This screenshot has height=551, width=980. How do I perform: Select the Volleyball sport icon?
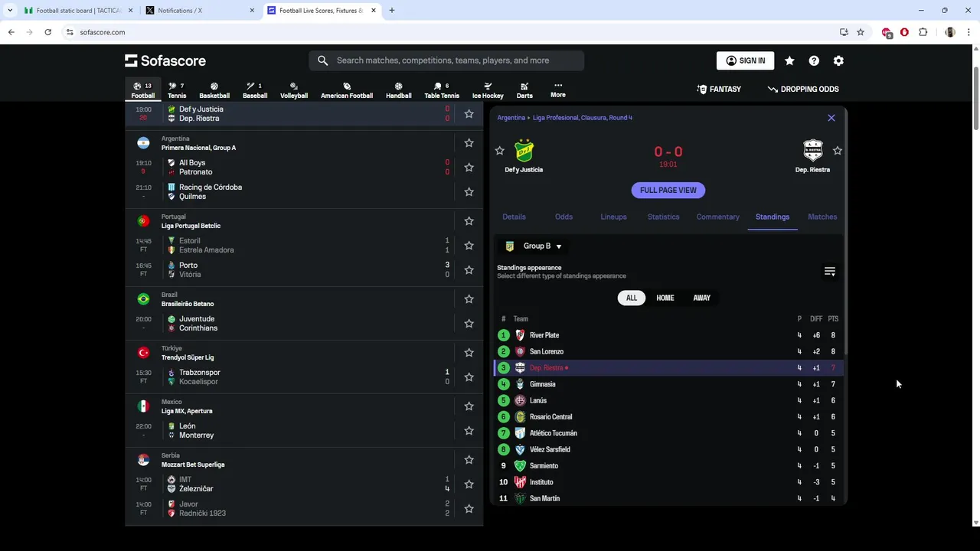coord(294,90)
